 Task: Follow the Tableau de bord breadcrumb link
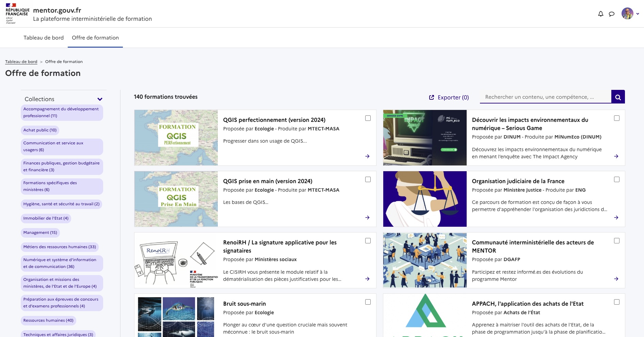[21, 62]
